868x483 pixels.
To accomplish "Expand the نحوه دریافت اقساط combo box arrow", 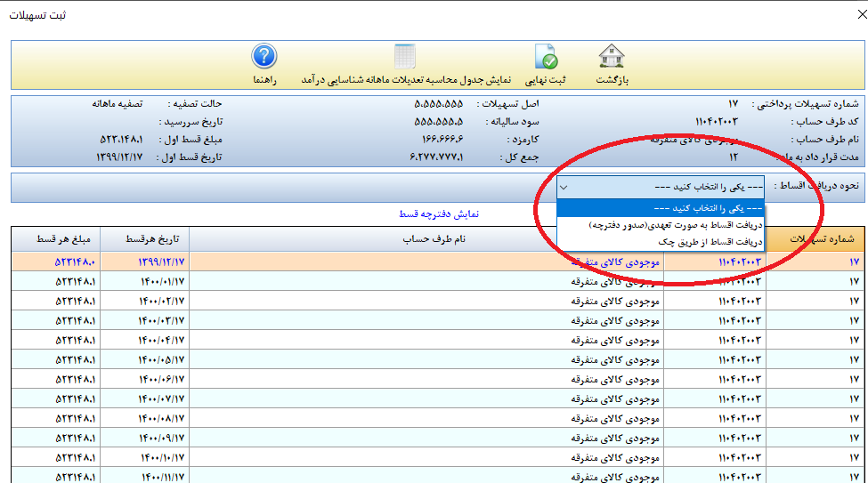I will pyautogui.click(x=564, y=188).
